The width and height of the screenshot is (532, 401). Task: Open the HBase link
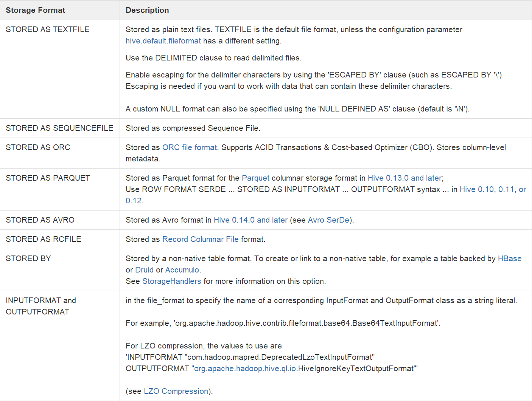pos(509,259)
